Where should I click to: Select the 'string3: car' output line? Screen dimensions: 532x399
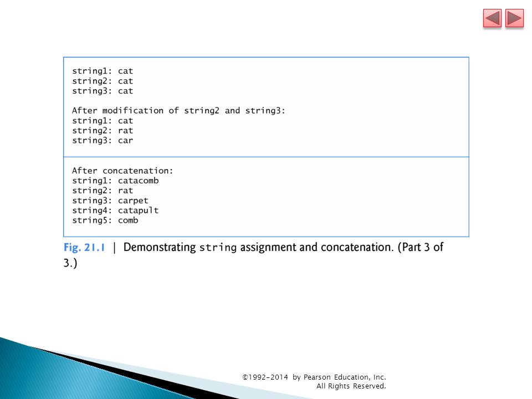tap(103, 140)
